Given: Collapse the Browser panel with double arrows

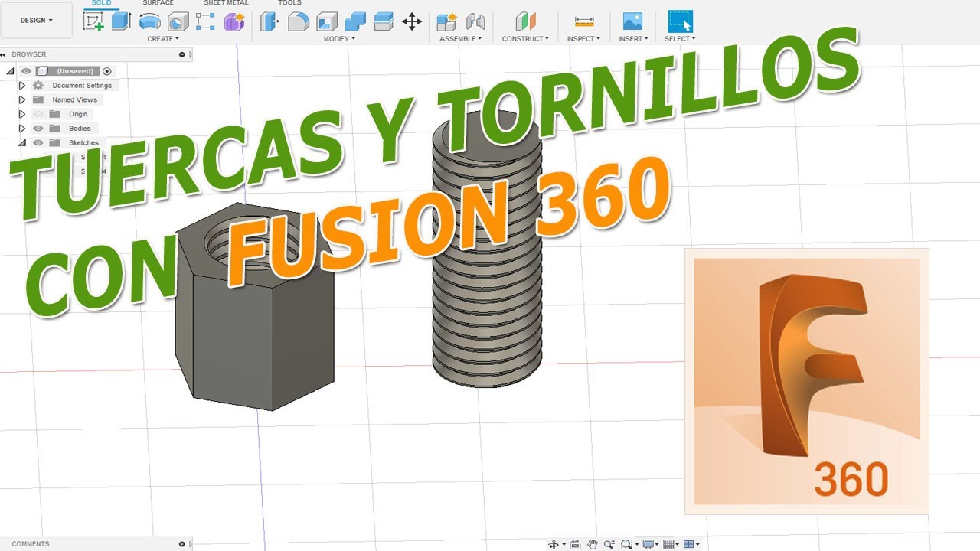Looking at the screenshot, I should pyautogui.click(x=4, y=54).
